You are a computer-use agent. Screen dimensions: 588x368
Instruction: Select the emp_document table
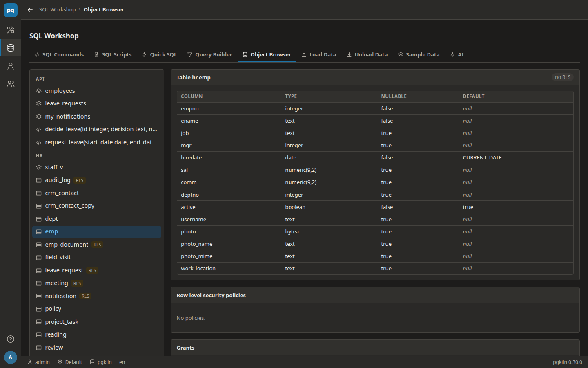[x=97, y=245]
